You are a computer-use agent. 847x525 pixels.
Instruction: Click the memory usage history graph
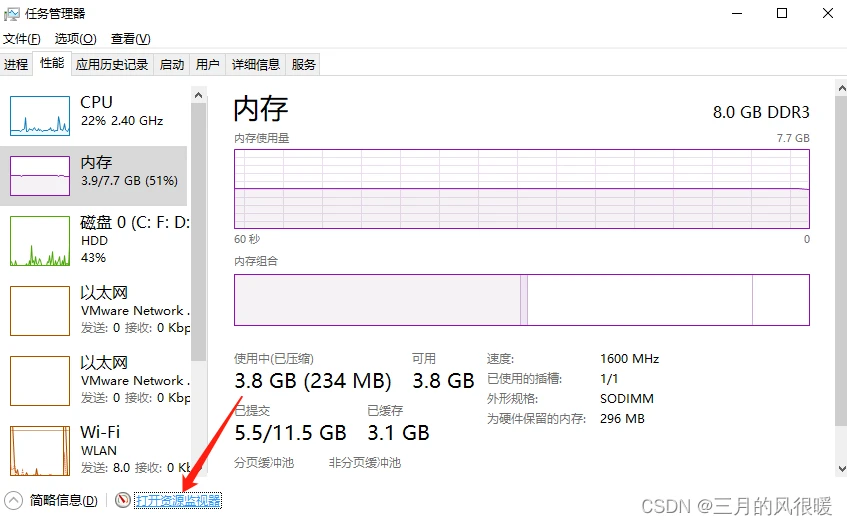tap(521, 189)
